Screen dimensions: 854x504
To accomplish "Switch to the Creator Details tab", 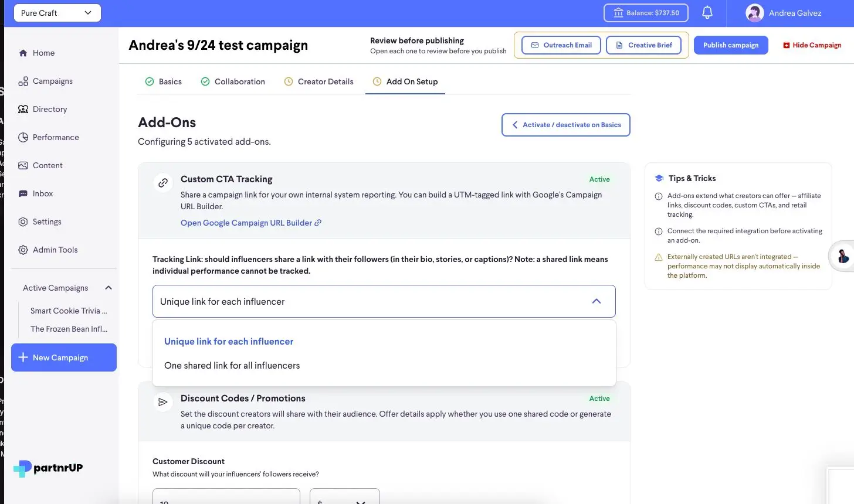I will pos(318,81).
